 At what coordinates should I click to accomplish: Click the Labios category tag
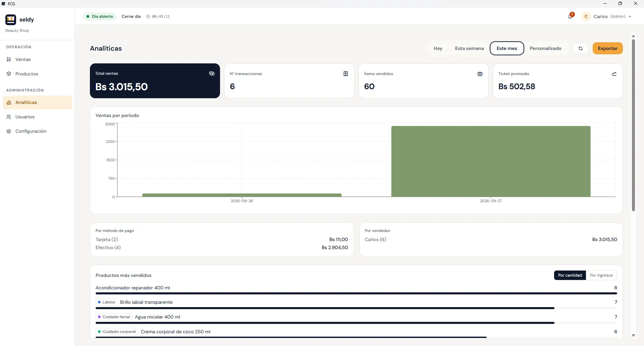tap(106, 302)
